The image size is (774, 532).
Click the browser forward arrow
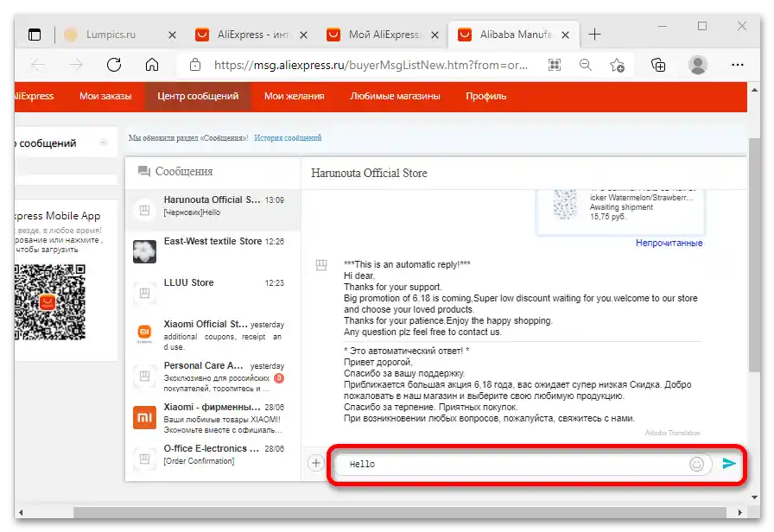pos(75,65)
